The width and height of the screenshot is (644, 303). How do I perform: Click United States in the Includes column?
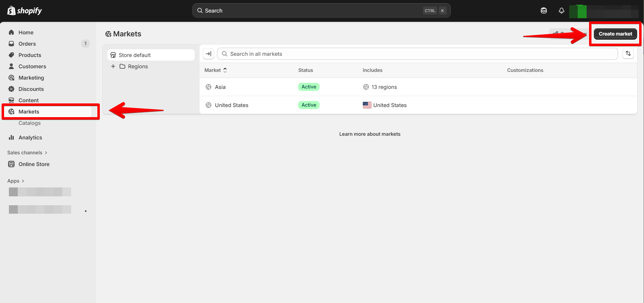[390, 105]
